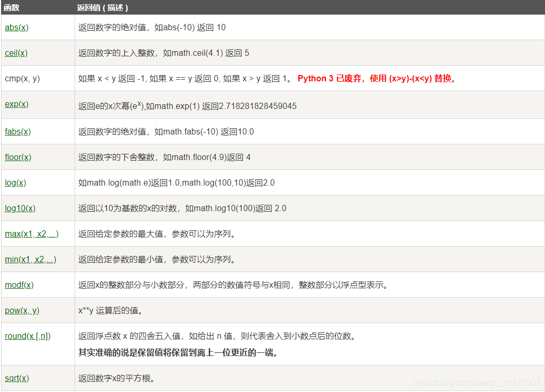
Task: Open the log10(x) function link
Action: (20, 208)
